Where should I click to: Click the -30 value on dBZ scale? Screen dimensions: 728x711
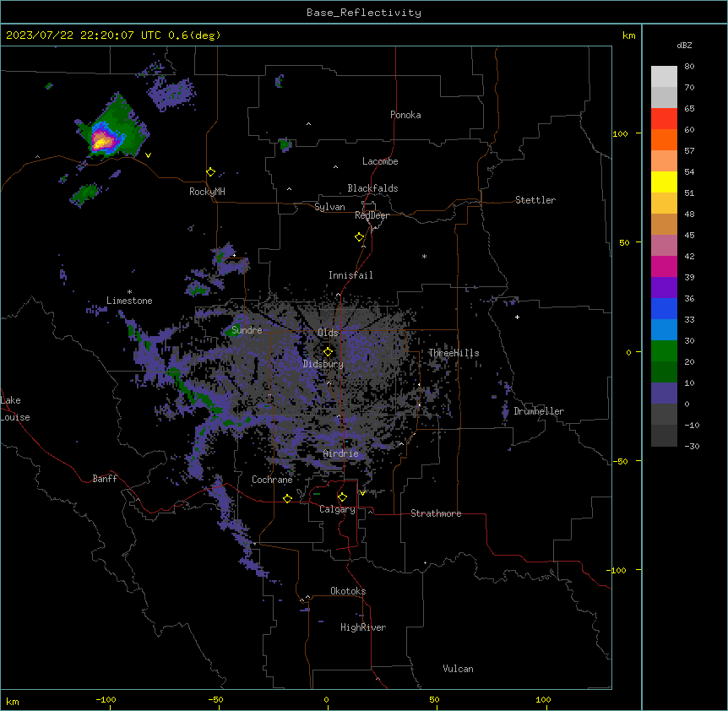(x=692, y=447)
